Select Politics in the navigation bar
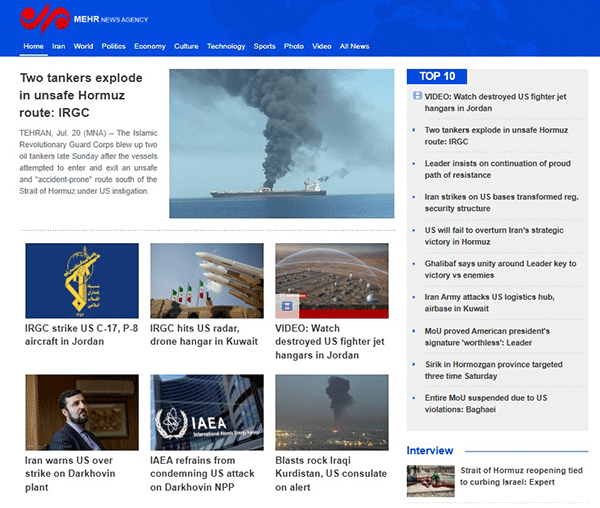 click(x=114, y=46)
